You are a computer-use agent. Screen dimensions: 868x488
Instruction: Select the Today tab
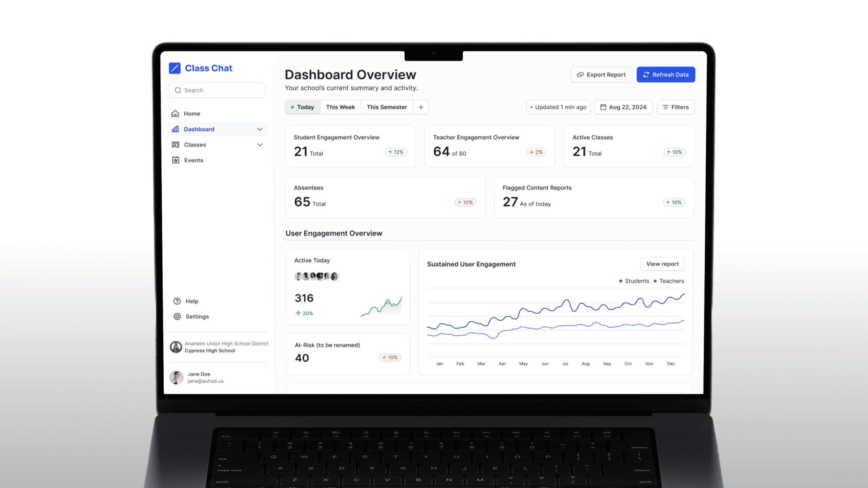(302, 107)
